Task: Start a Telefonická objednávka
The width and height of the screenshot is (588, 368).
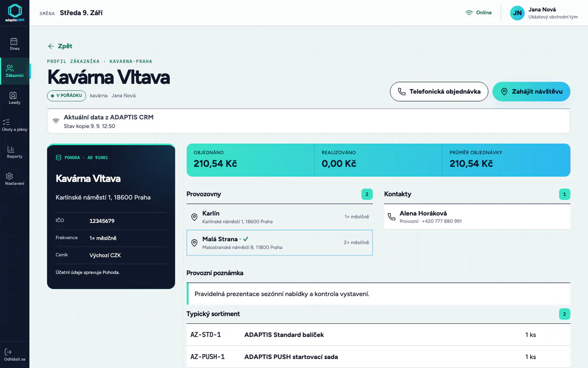Action: click(439, 92)
